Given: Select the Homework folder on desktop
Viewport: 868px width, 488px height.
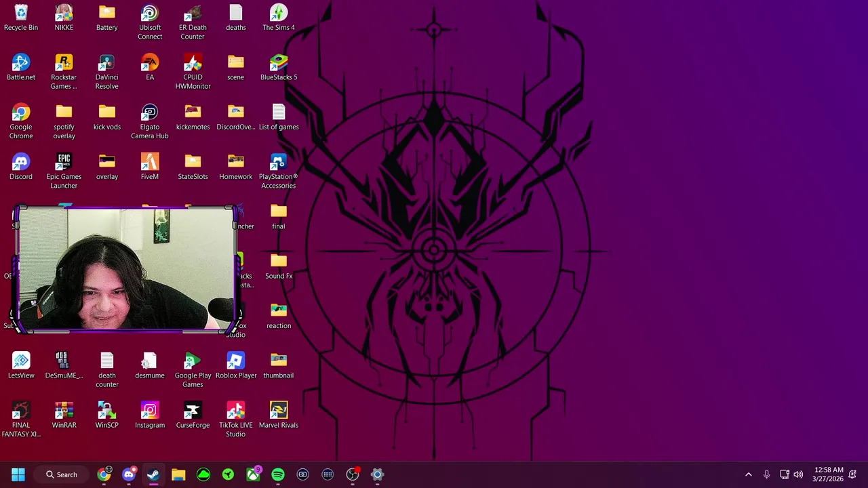Looking at the screenshot, I should [x=235, y=167].
